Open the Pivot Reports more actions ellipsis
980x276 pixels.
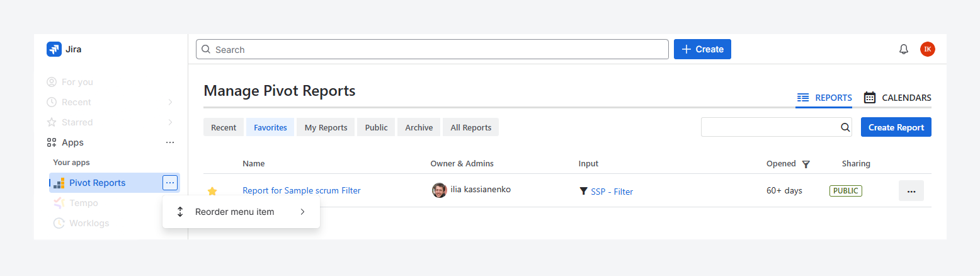[x=170, y=183]
